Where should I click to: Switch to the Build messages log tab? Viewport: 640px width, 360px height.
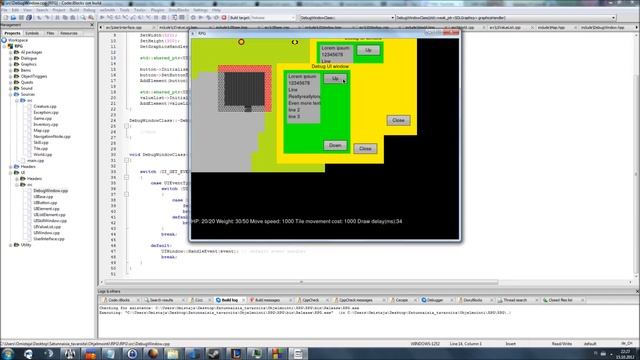click(x=267, y=300)
